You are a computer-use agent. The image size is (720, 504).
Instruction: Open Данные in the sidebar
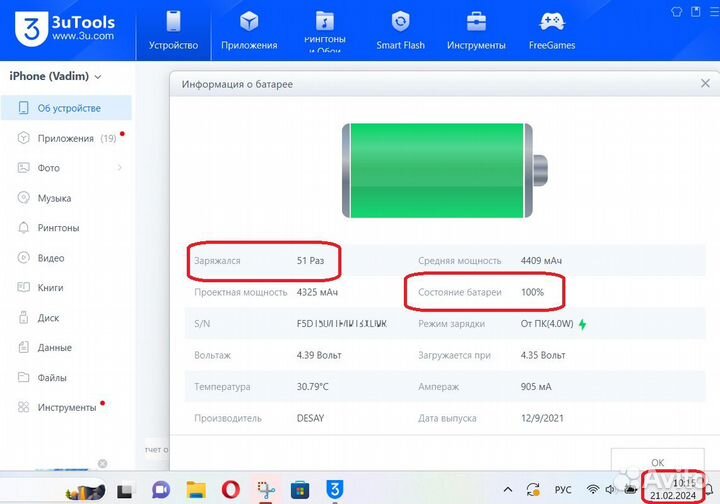[x=54, y=348]
